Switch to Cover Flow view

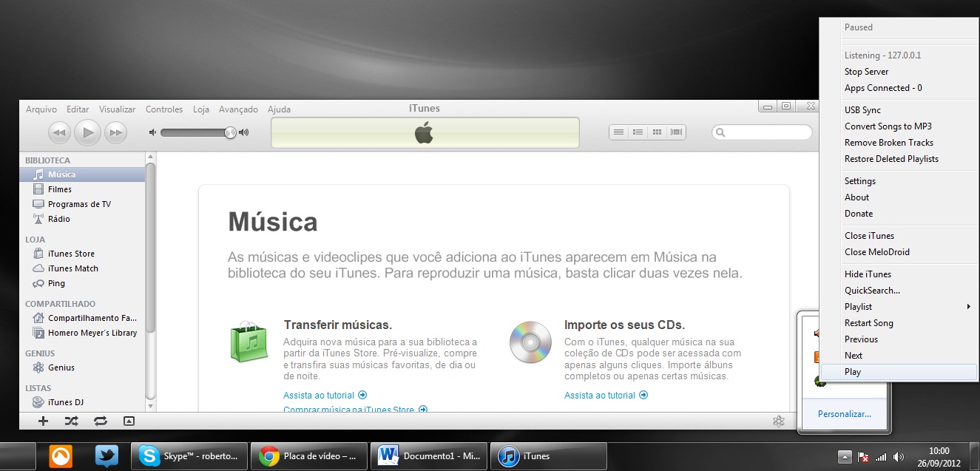click(x=675, y=132)
